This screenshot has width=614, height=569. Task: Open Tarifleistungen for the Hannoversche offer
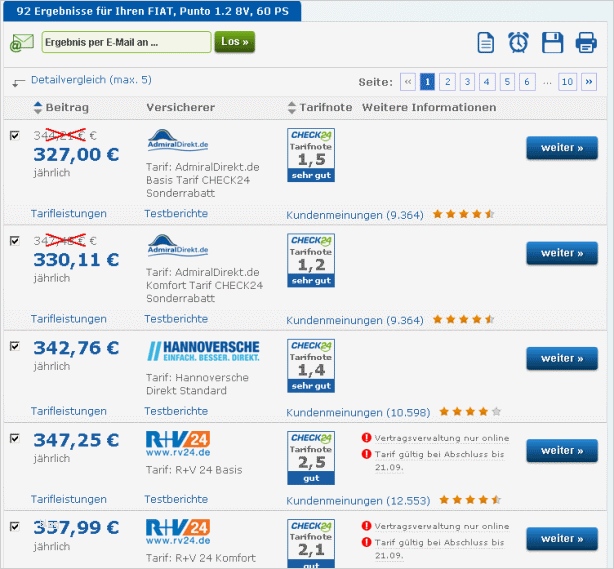(x=69, y=411)
